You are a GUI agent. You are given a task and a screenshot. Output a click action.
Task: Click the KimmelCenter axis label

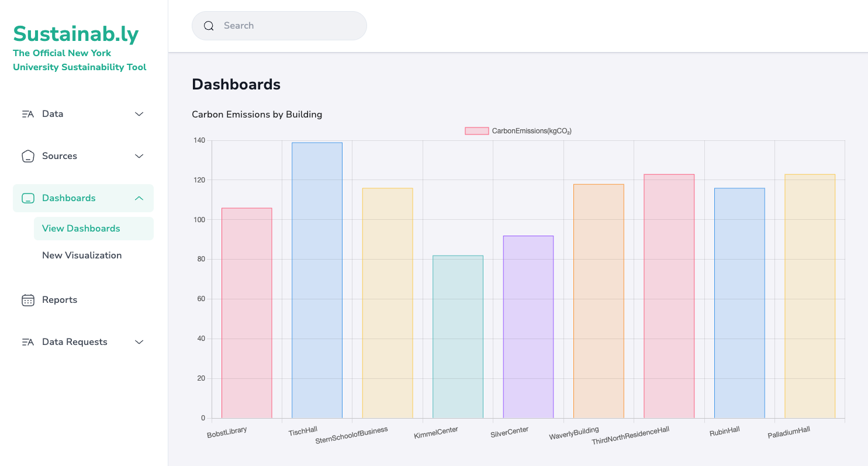pyautogui.click(x=436, y=433)
